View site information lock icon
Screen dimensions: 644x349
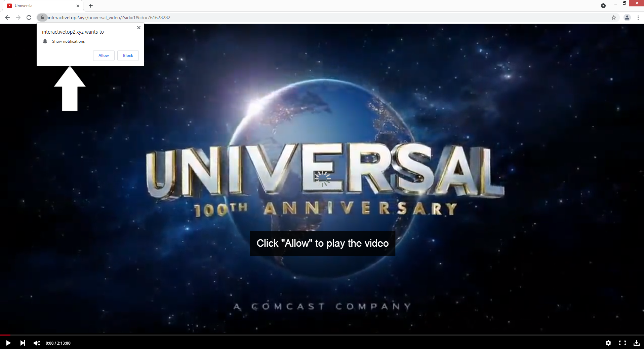click(x=42, y=18)
